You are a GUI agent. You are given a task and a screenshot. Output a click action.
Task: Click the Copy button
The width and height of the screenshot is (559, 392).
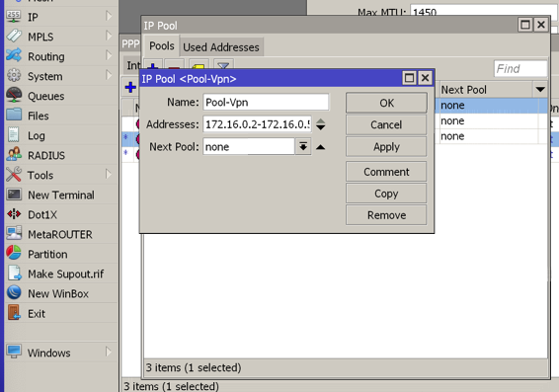[386, 194]
